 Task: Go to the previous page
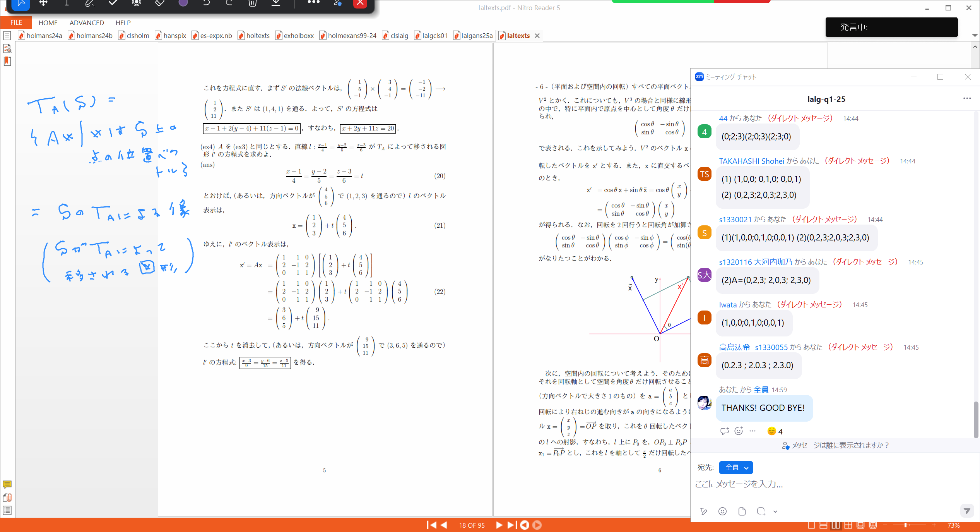pos(444,525)
